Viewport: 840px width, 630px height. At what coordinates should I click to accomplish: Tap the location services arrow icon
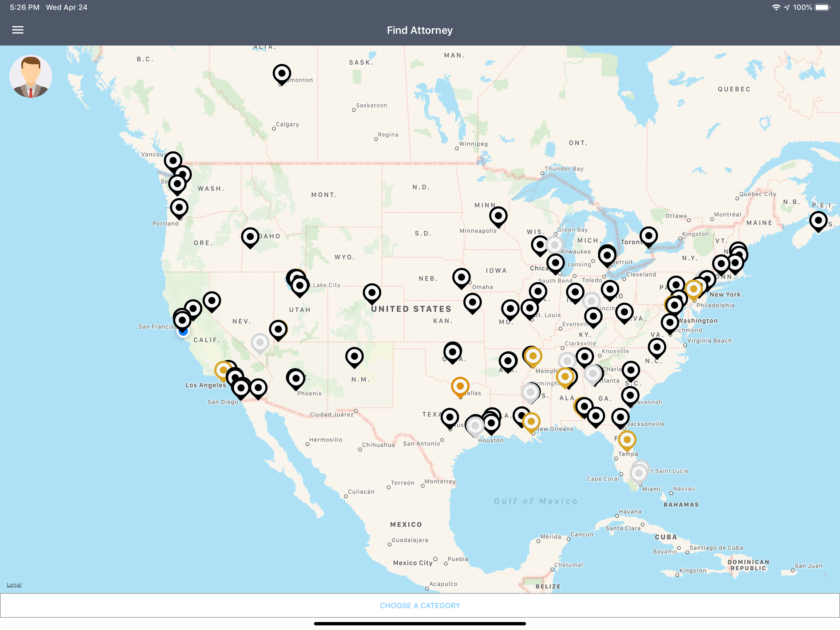click(x=787, y=8)
